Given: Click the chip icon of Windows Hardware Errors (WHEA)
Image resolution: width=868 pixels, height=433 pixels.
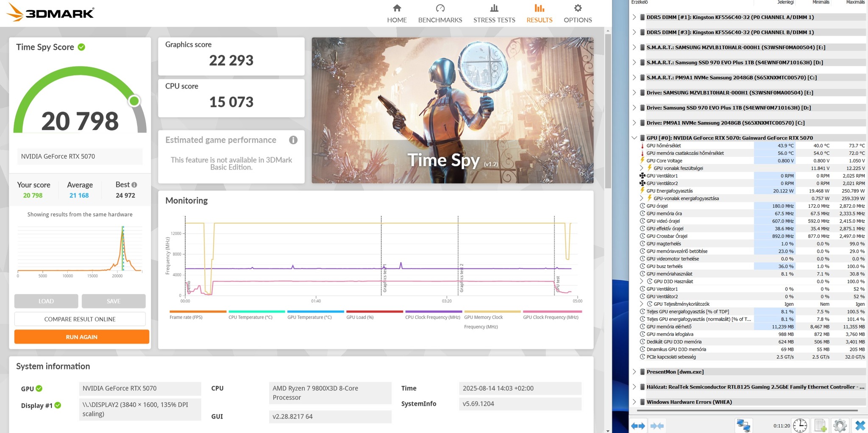Looking at the screenshot, I should (643, 402).
